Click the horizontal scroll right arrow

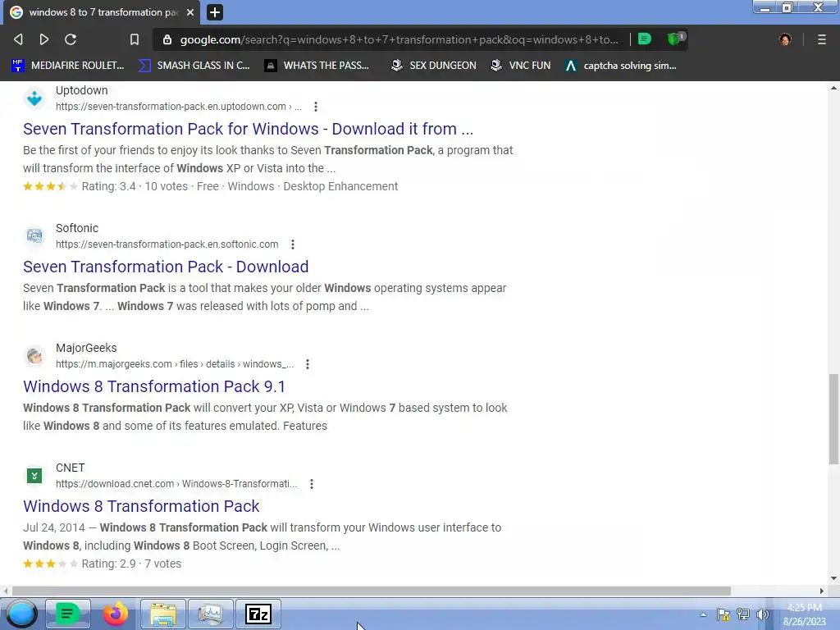pyautogui.click(x=822, y=591)
